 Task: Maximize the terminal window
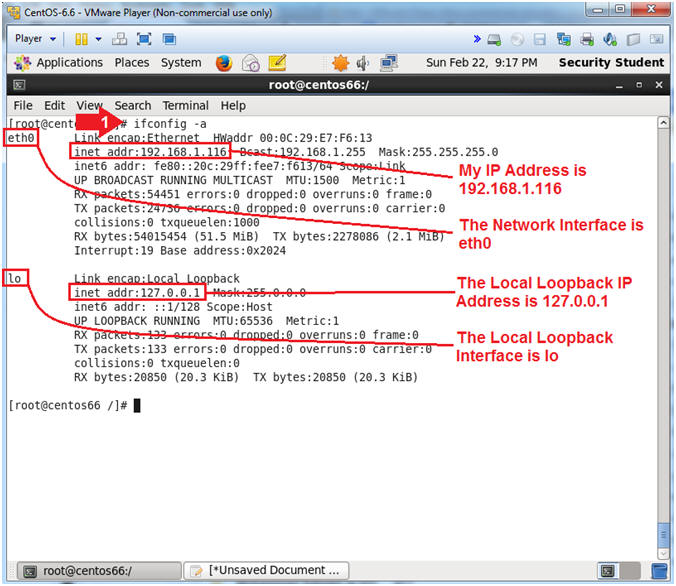point(639,85)
